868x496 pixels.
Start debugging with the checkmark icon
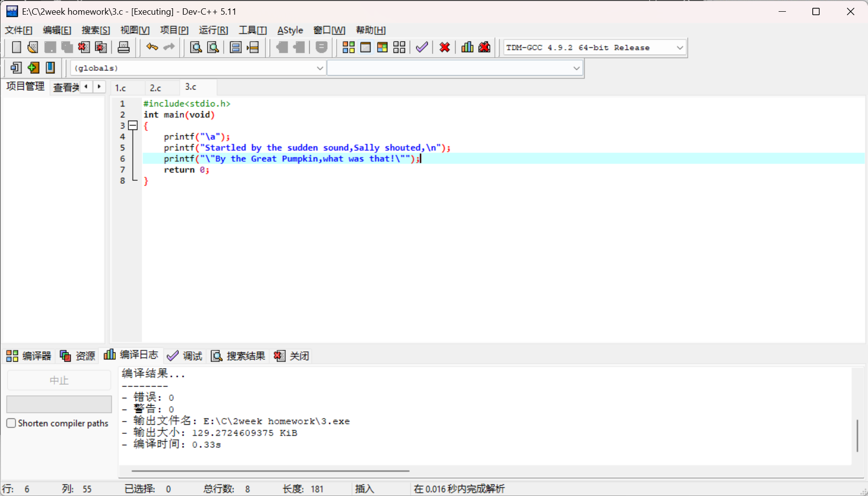pos(422,47)
